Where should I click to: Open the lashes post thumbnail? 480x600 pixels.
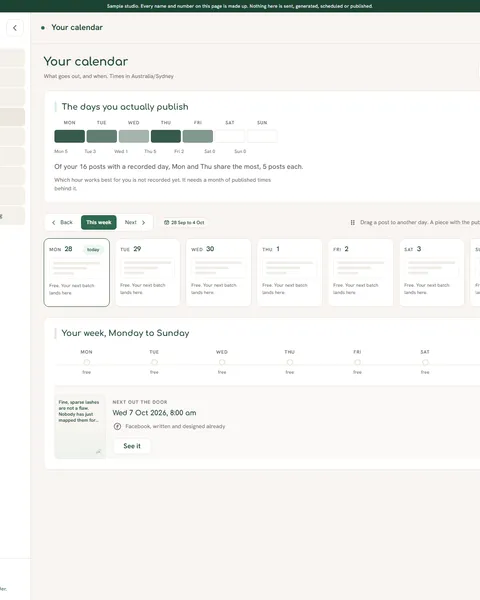pyautogui.click(x=80, y=427)
